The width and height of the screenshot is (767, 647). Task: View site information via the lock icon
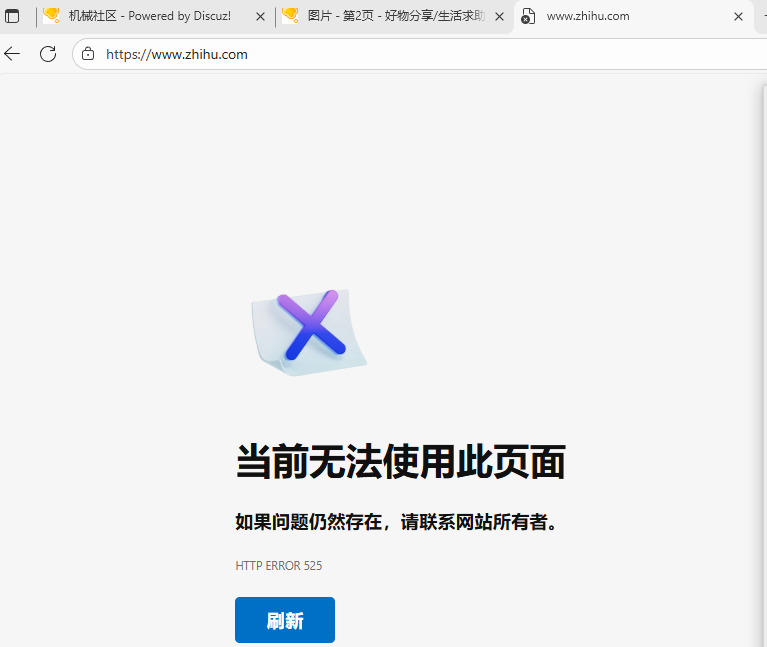pos(88,54)
